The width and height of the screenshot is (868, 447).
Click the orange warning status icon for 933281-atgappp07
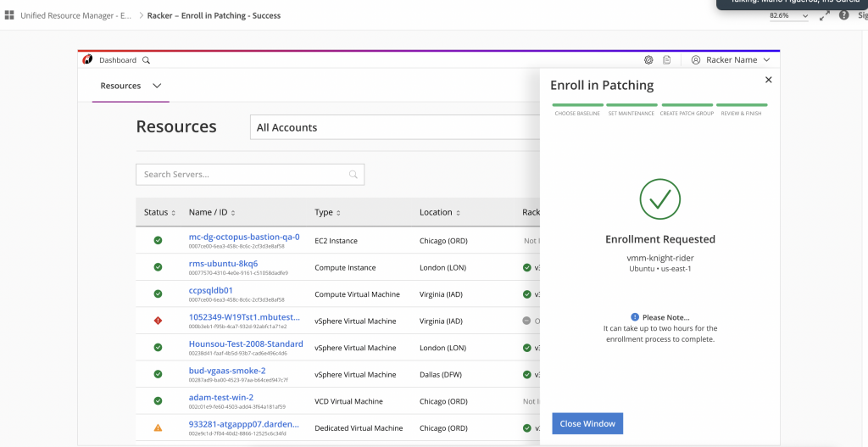(158, 427)
